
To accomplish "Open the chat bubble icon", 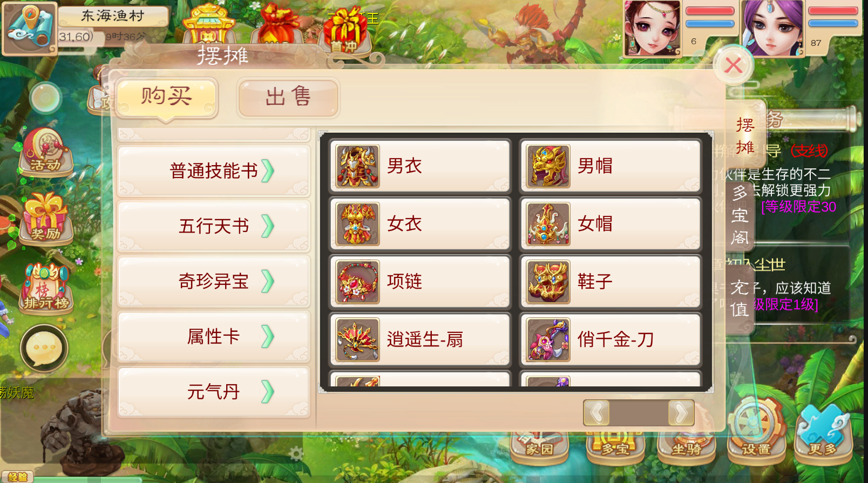I will [x=44, y=349].
